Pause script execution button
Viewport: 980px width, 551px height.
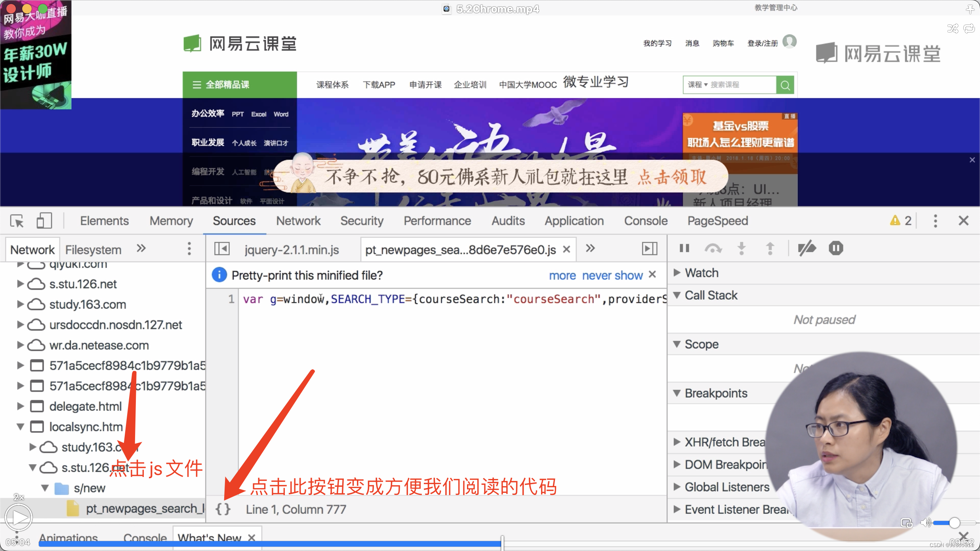point(684,248)
